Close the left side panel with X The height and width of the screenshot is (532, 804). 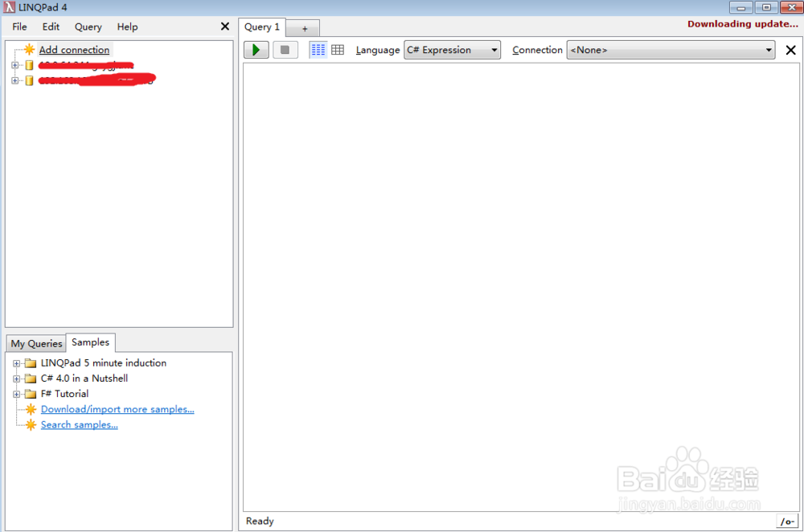225,27
